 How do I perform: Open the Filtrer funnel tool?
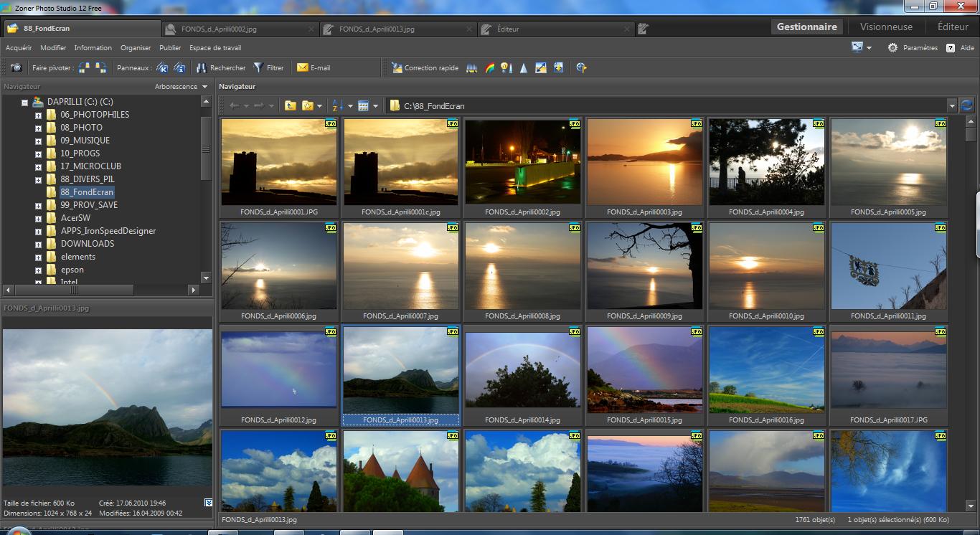tap(259, 67)
